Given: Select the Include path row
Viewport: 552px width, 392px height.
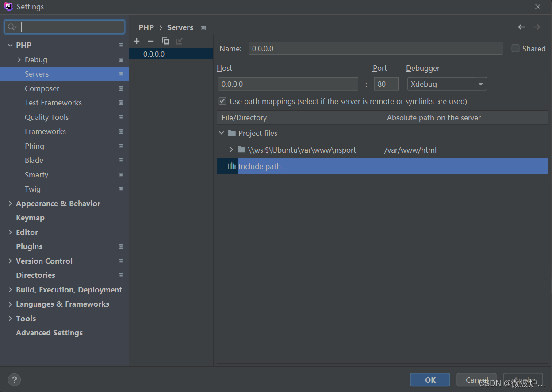Looking at the screenshot, I should tap(383, 166).
